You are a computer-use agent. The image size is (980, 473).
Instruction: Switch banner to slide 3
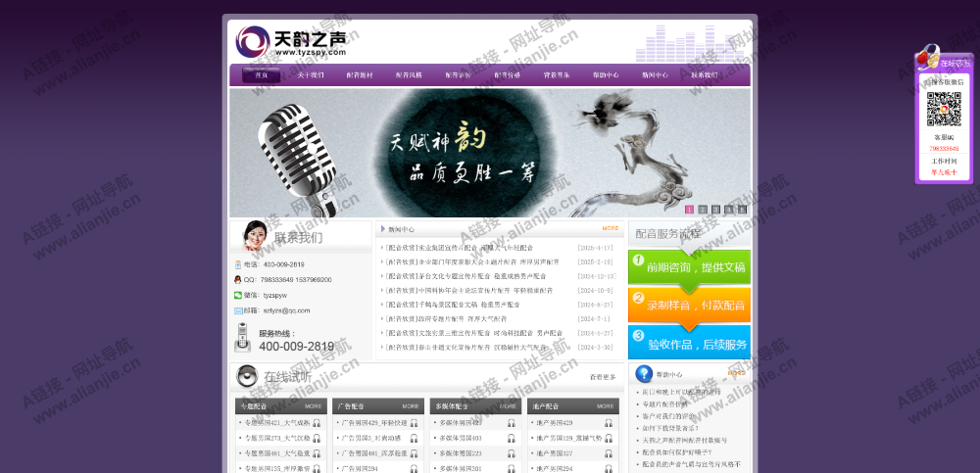[715, 210]
